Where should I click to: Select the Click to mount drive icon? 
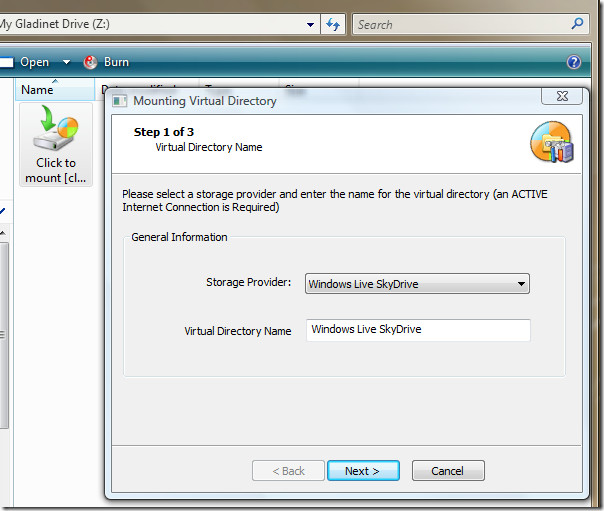point(56,145)
